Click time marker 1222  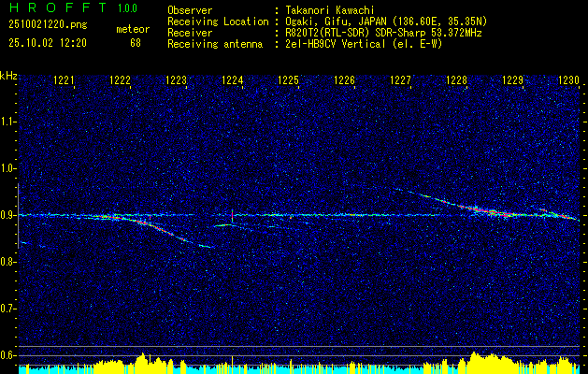click(x=120, y=80)
